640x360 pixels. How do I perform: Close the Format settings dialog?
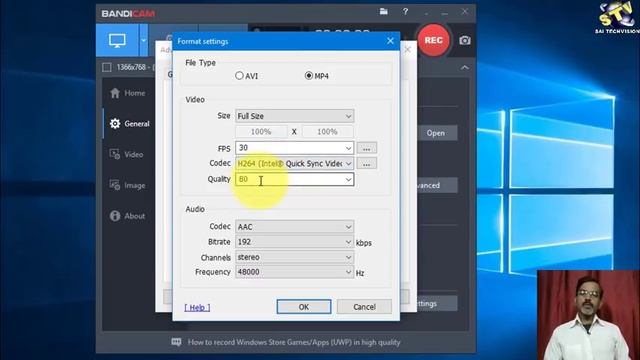click(x=390, y=41)
